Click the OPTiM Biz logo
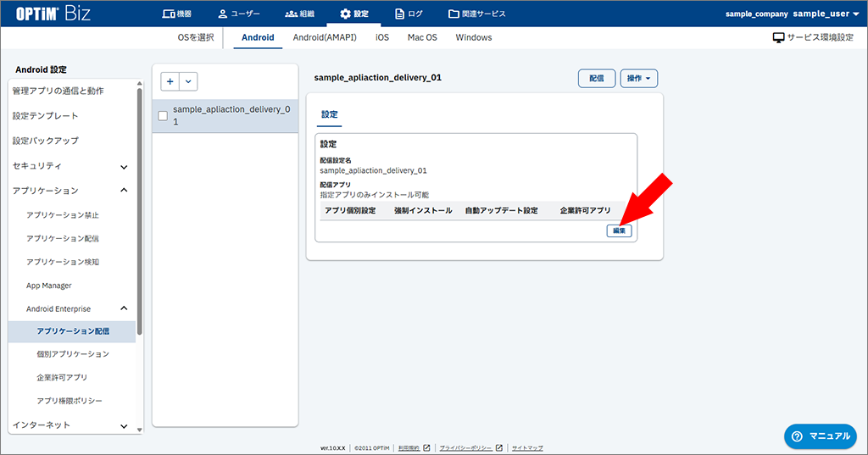 click(x=53, y=14)
